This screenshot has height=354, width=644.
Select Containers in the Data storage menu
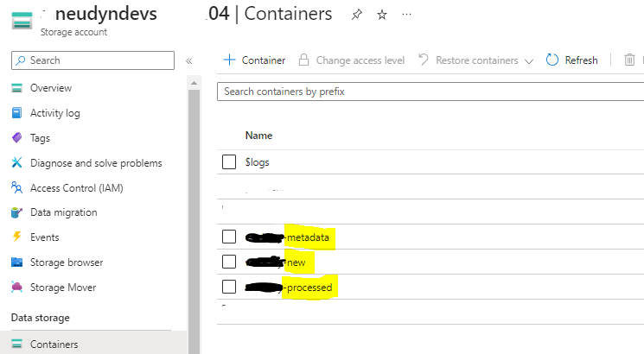(x=54, y=345)
